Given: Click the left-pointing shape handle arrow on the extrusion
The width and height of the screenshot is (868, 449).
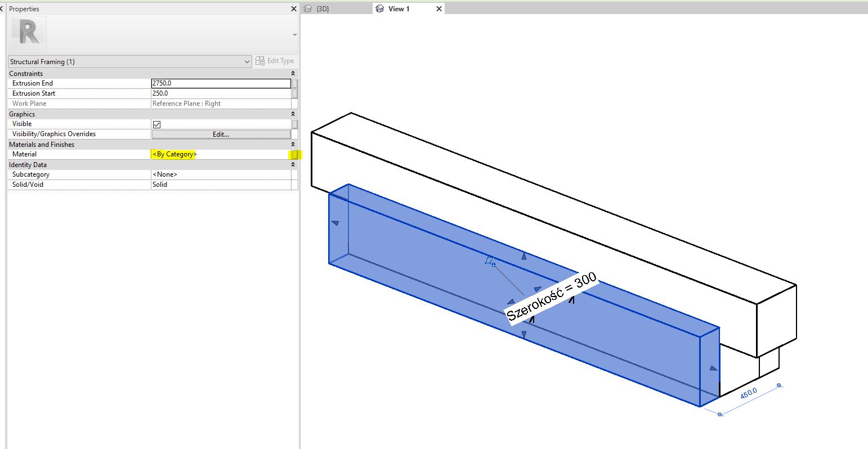Looking at the screenshot, I should click(x=335, y=223).
